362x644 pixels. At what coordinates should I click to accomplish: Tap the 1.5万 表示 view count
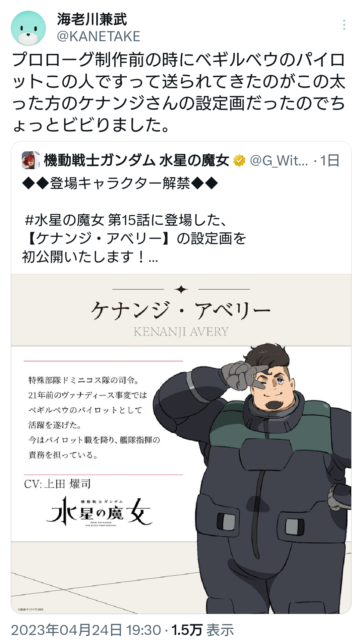202,630
